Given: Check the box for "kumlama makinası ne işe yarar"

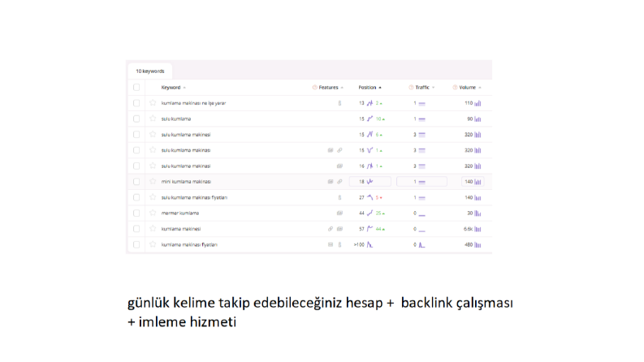Looking at the screenshot, I should tap(136, 103).
